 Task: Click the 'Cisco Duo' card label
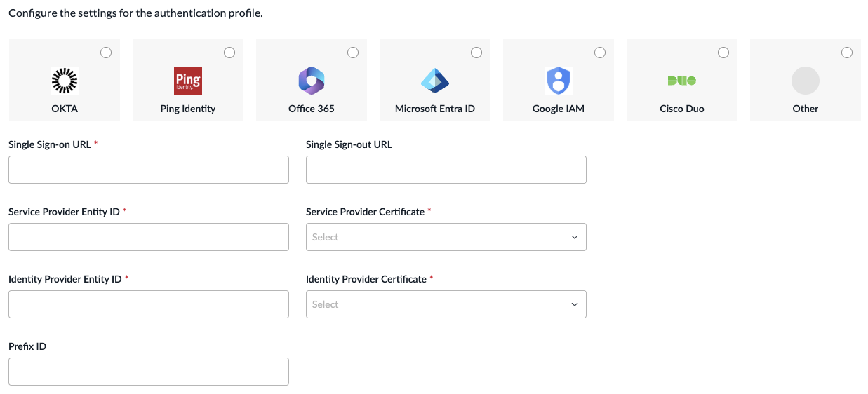(682, 109)
